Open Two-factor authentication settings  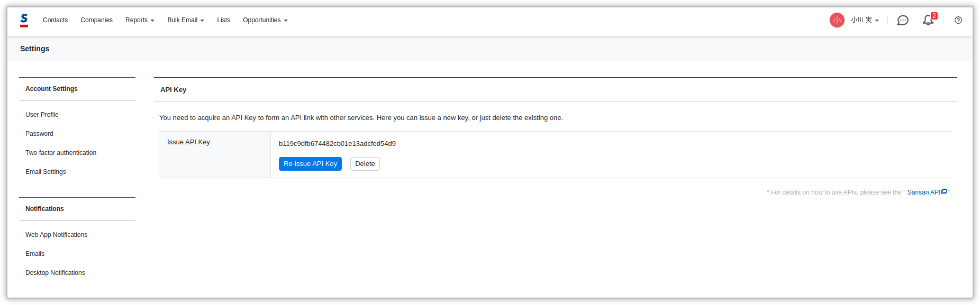tap(61, 153)
